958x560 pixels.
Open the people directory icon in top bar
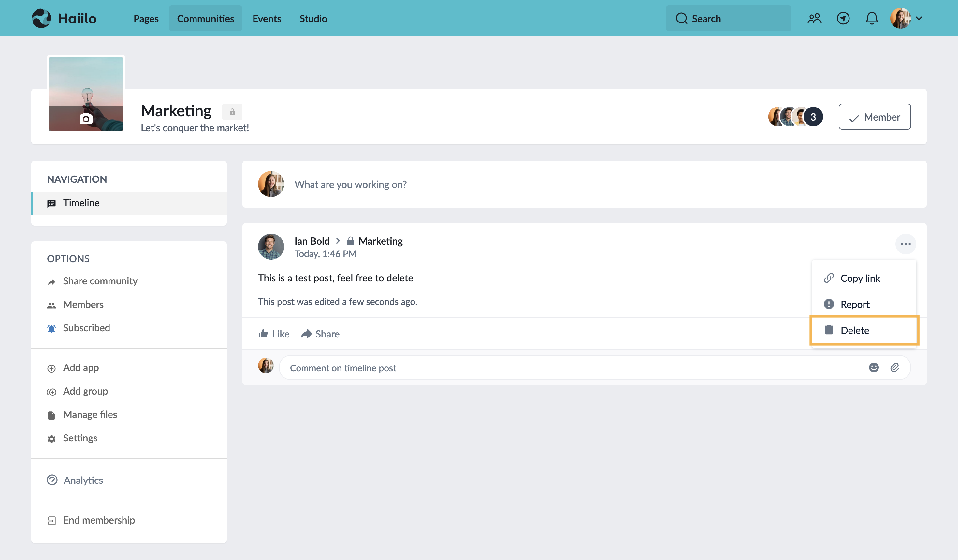point(814,18)
